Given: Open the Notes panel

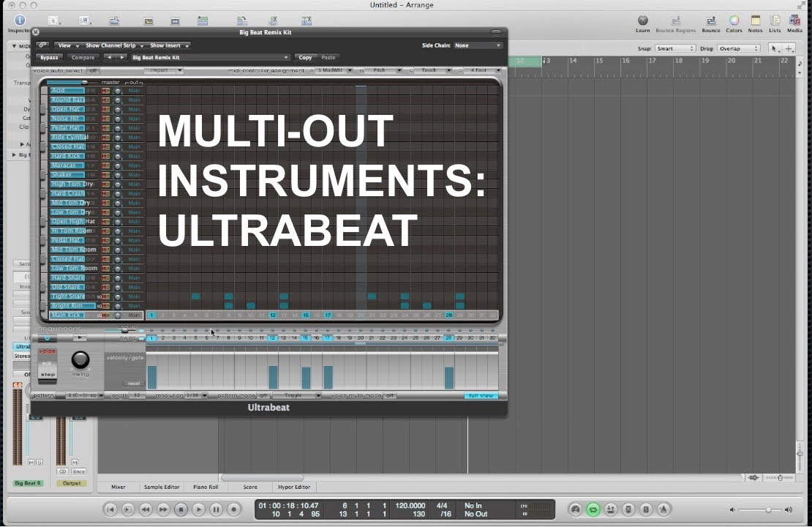Looking at the screenshot, I should 755,24.
